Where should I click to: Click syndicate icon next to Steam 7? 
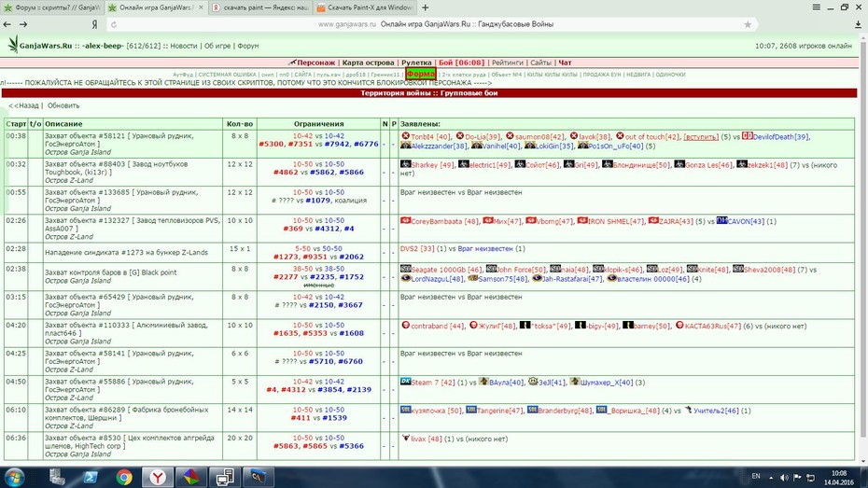(406, 382)
